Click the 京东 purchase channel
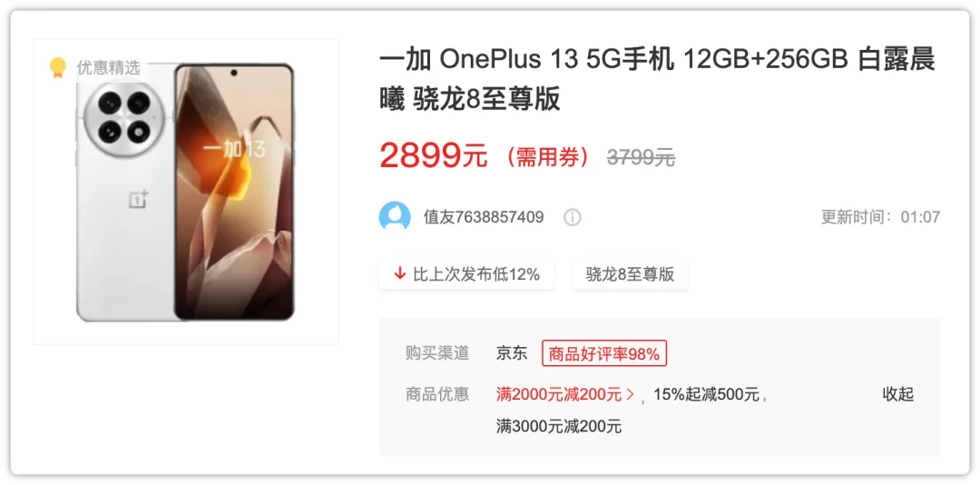The image size is (980, 485). pos(512,353)
